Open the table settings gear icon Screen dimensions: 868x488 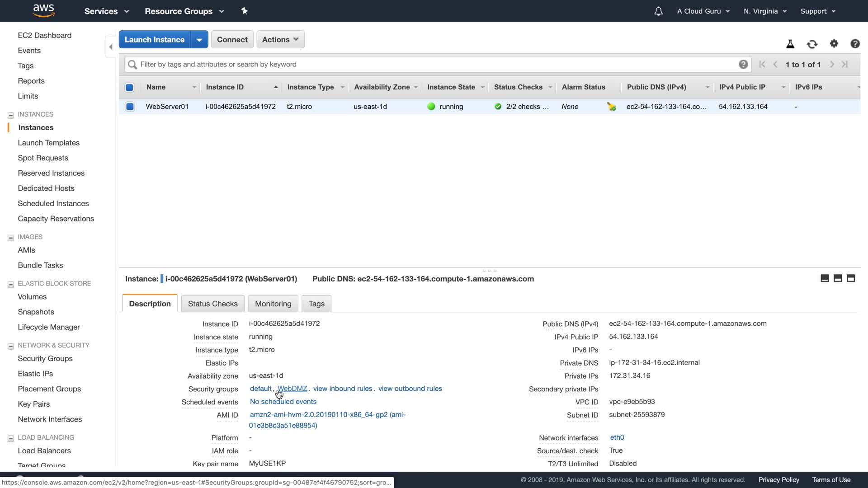coord(834,43)
